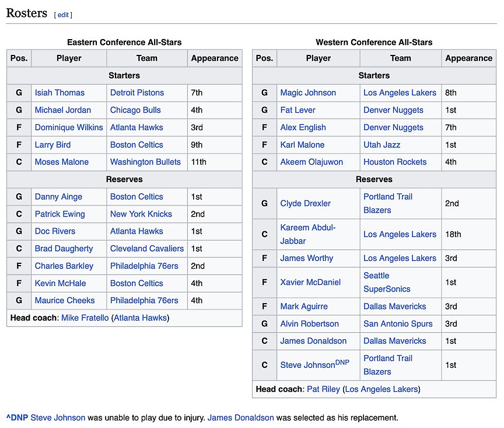504x428 pixels.
Task: Select the 18th appearance cell for Kareem
Action: (x=468, y=234)
